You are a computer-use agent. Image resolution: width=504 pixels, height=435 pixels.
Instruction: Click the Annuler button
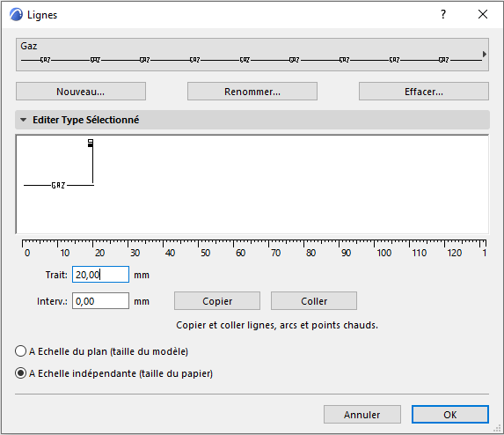362,415
